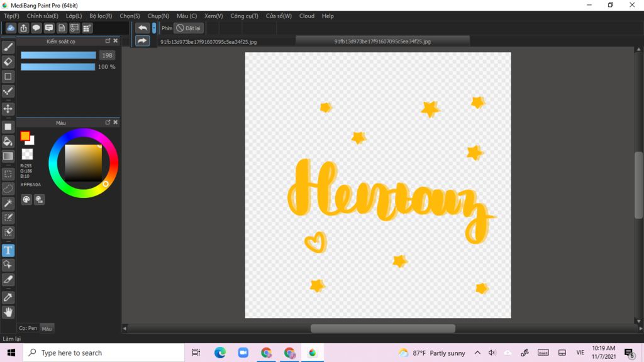Image resolution: width=644 pixels, height=362 pixels.
Task: Choose the Shape drawing tool with the hollow square icon
Action: [8, 76]
